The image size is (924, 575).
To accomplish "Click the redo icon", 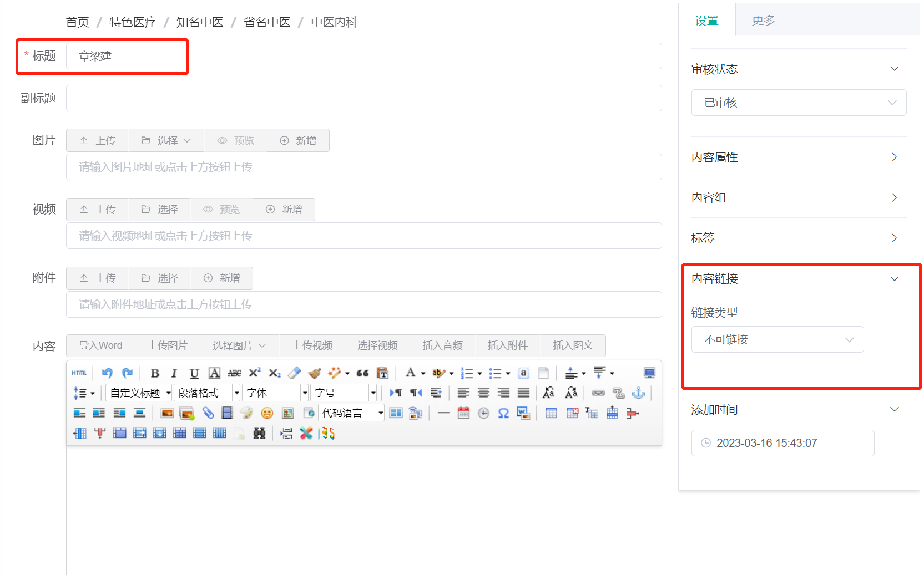I will point(128,373).
